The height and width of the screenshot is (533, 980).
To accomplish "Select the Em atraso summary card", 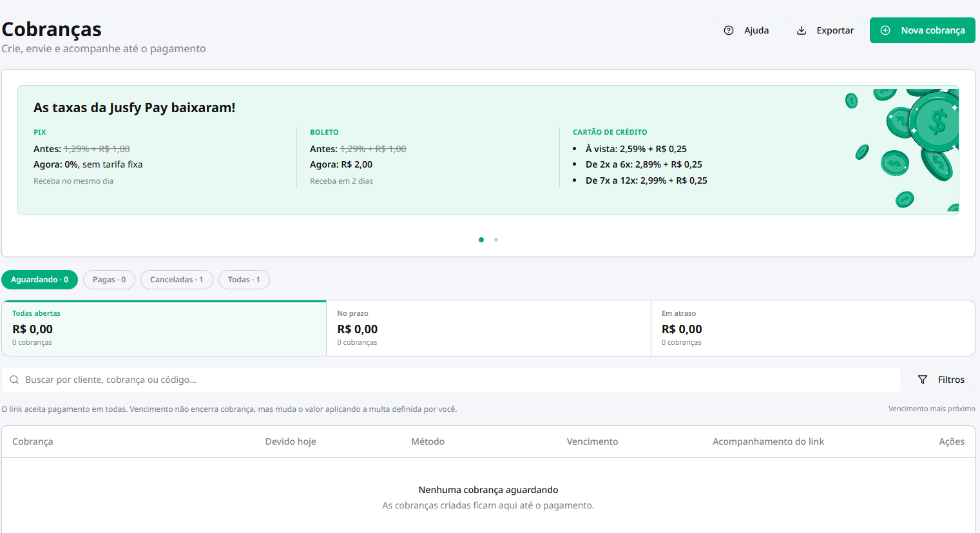I will click(812, 328).
